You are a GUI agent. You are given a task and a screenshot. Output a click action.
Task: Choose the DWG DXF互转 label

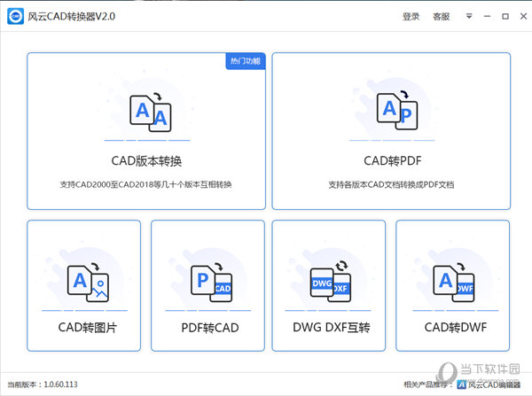(x=332, y=328)
